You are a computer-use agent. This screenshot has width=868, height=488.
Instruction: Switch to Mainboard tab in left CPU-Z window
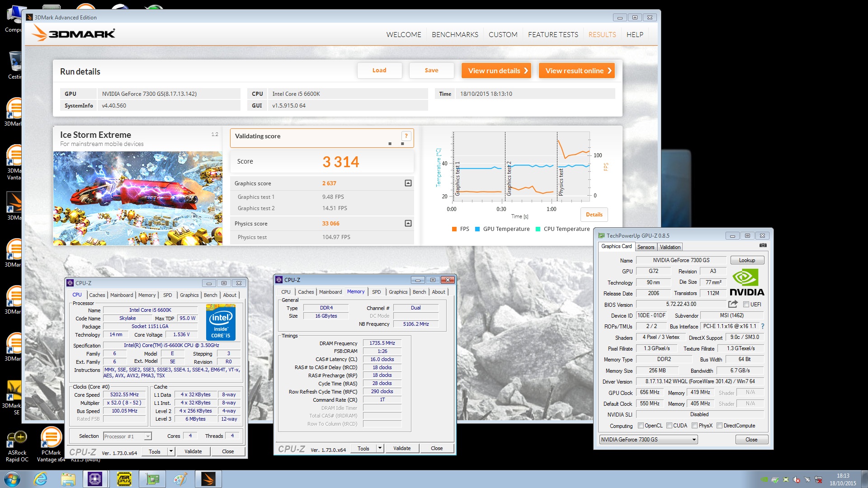coord(122,295)
